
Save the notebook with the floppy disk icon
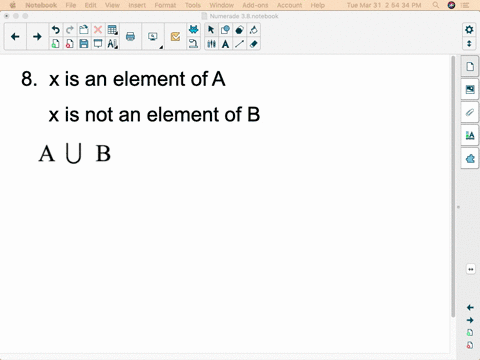pyautogui.click(x=84, y=44)
